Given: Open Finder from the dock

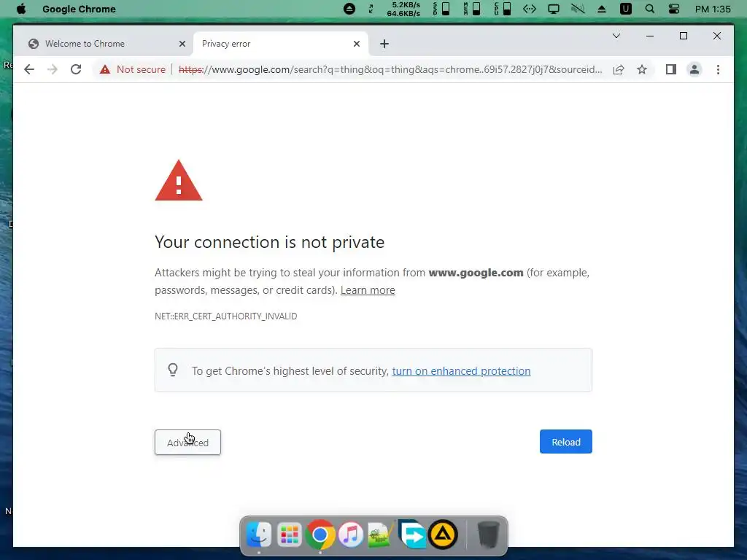Looking at the screenshot, I should tap(259, 534).
